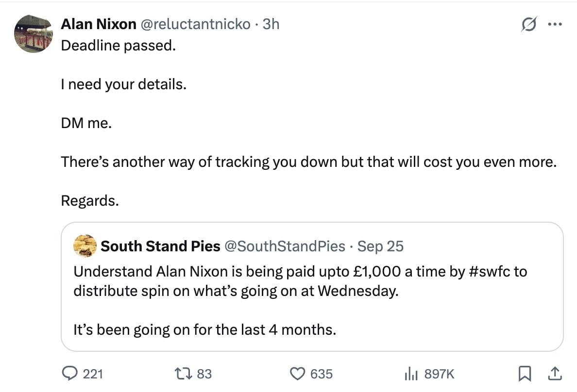Click the "Deadline passed." tweet text
This screenshot has height=392, width=577.
[118, 46]
